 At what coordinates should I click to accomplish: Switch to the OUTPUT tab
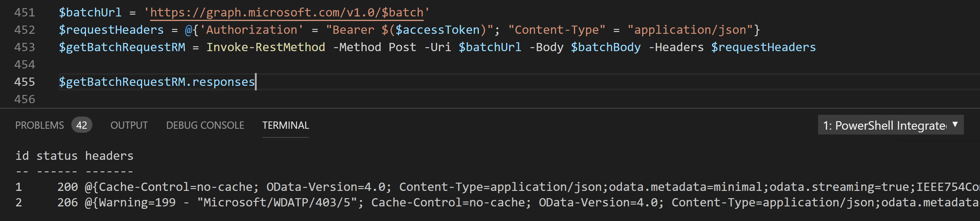tap(129, 125)
